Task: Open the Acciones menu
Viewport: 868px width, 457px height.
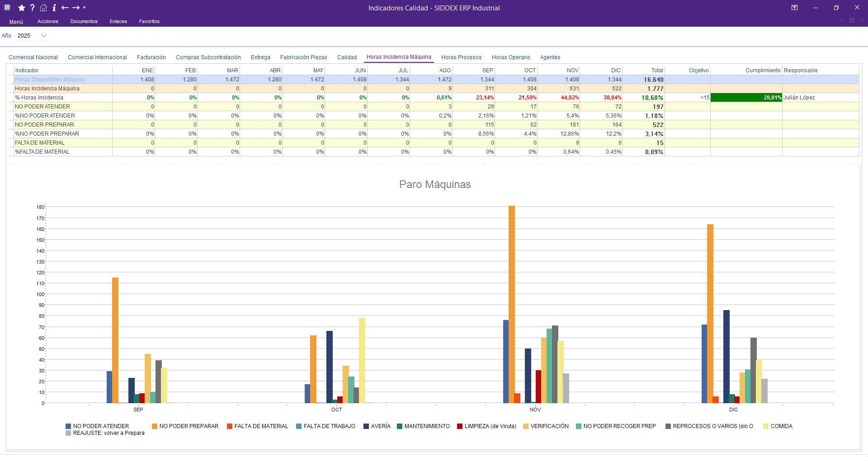Action: [x=48, y=22]
